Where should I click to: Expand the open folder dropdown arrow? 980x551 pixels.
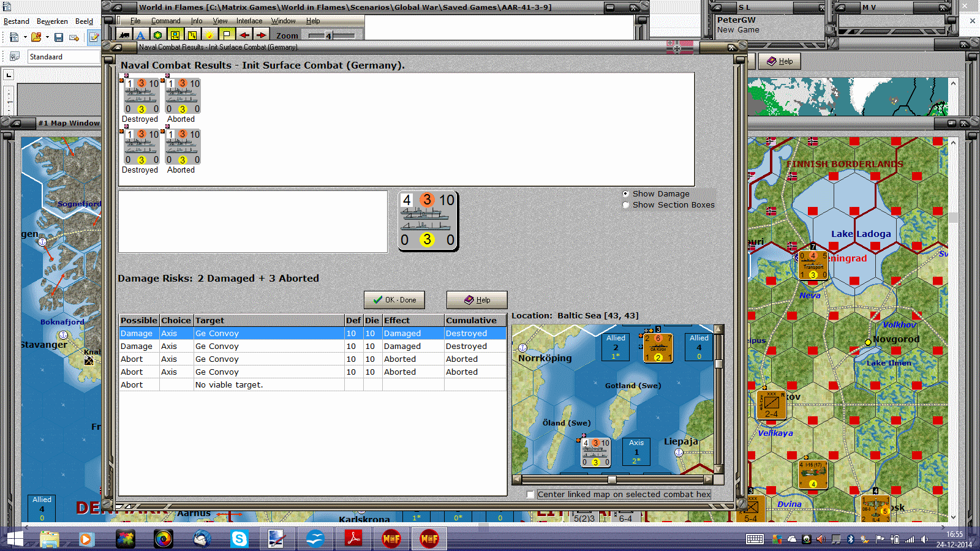click(x=47, y=37)
